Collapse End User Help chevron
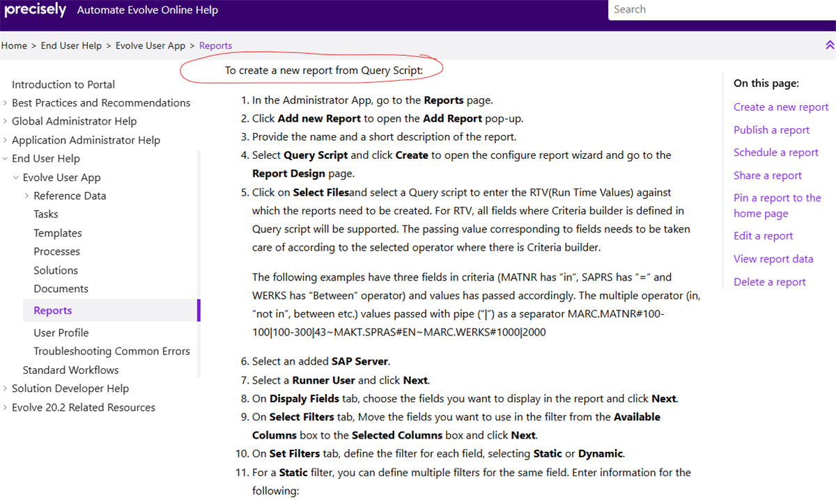 pos(5,159)
